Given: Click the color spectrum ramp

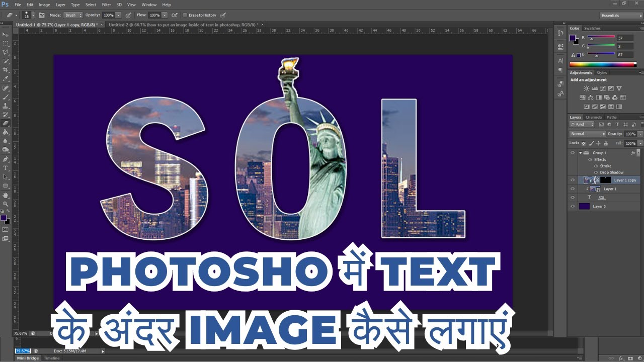Looking at the screenshot, I should click(601, 64).
